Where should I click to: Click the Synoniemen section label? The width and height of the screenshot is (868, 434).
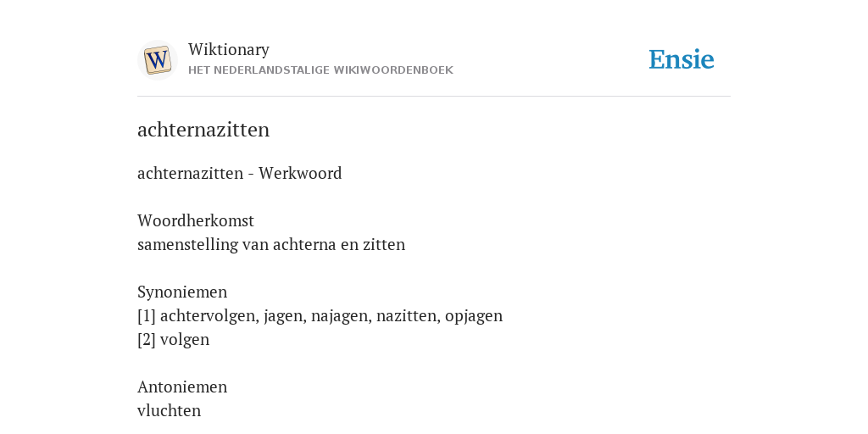(182, 292)
